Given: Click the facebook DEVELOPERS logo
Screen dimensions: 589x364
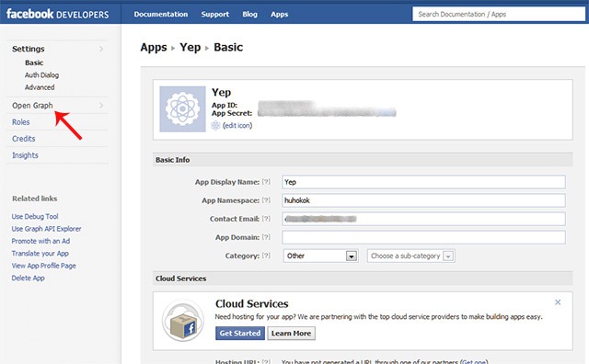Looking at the screenshot, I should pos(57,14).
